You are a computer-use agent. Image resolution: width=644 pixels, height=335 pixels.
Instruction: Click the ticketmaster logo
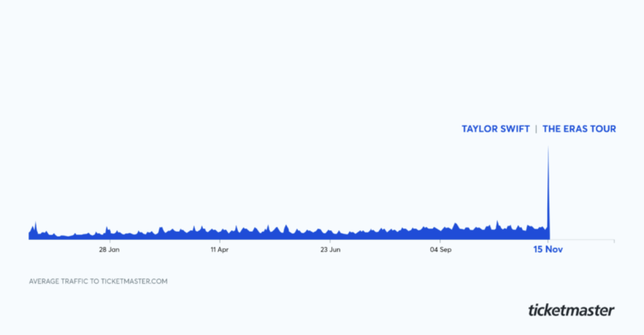(571, 310)
